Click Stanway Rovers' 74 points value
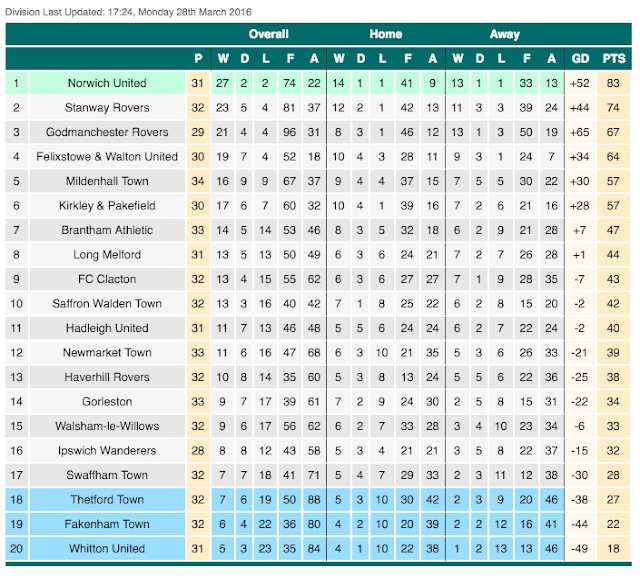This screenshot has height=578, width=640. pos(613,108)
